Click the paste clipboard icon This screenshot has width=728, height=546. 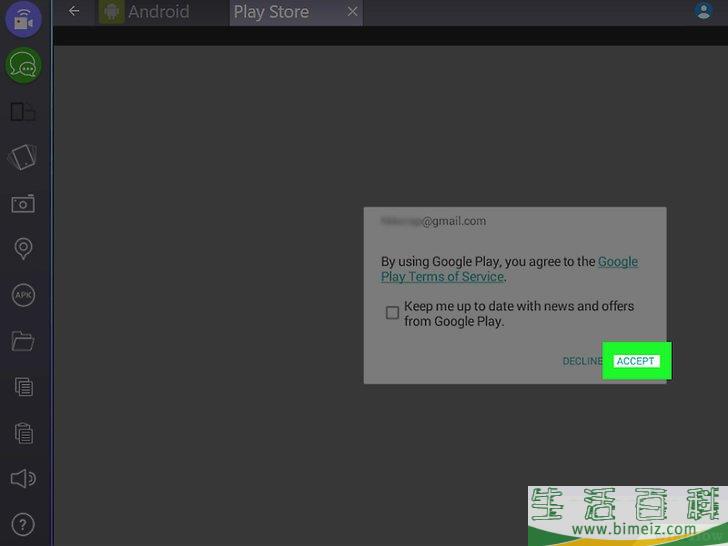(x=24, y=433)
